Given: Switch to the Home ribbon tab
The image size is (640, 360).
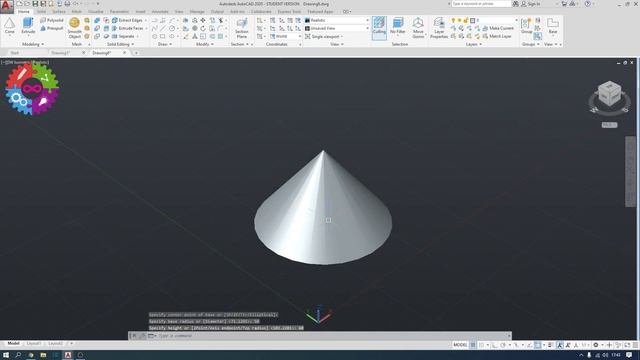Looking at the screenshot, I should click(24, 11).
